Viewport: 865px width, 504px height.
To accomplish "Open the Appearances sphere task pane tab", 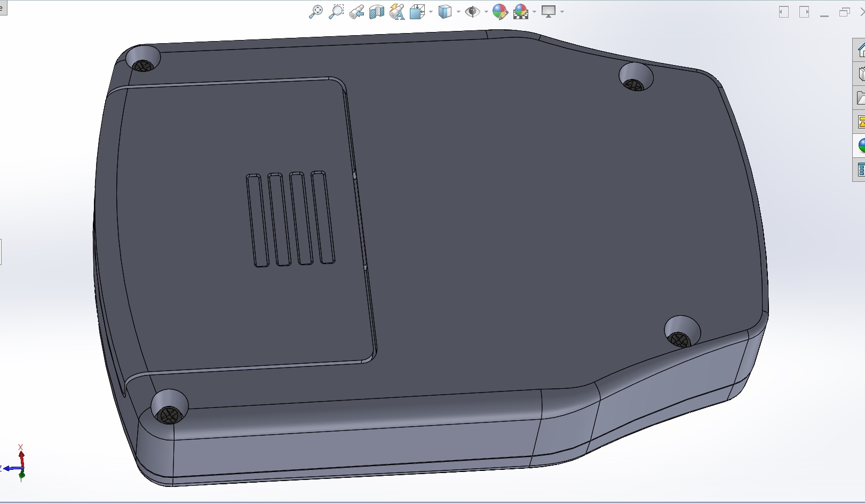I will pyautogui.click(x=860, y=146).
